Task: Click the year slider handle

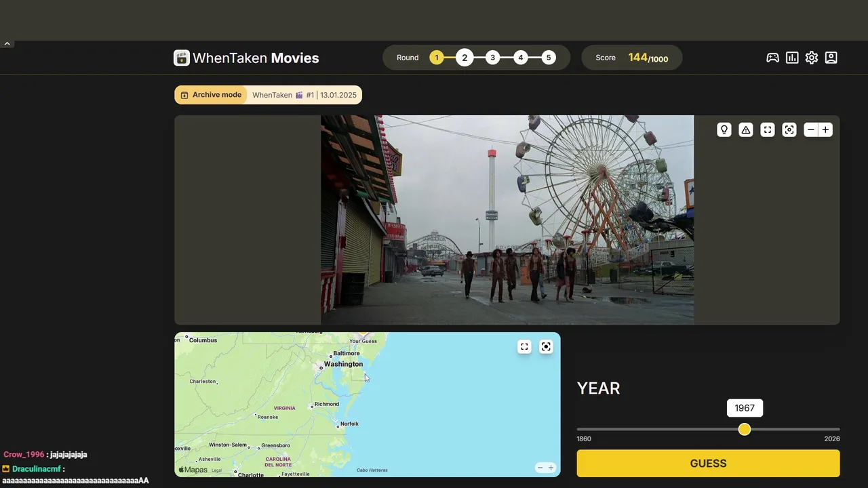Action: (x=745, y=429)
